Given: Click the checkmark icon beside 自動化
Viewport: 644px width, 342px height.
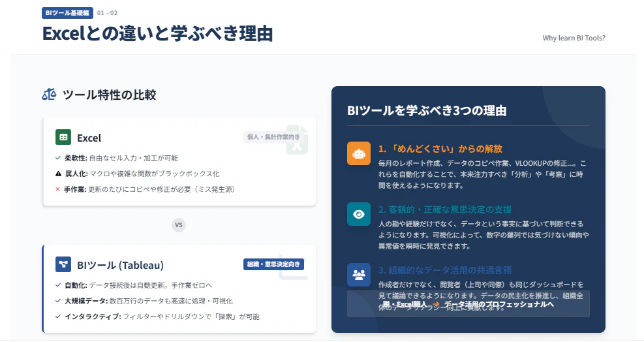Looking at the screenshot, I should 58,285.
